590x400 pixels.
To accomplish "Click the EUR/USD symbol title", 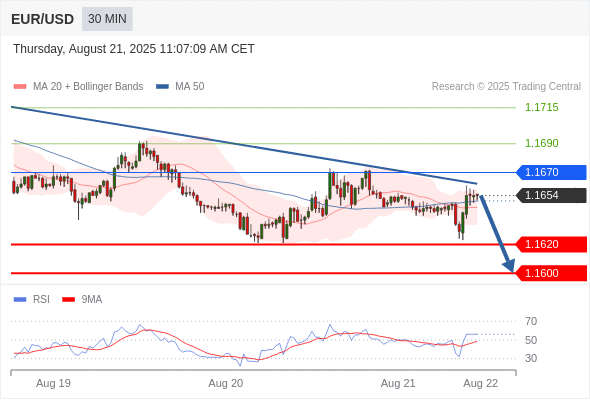I will (43, 19).
